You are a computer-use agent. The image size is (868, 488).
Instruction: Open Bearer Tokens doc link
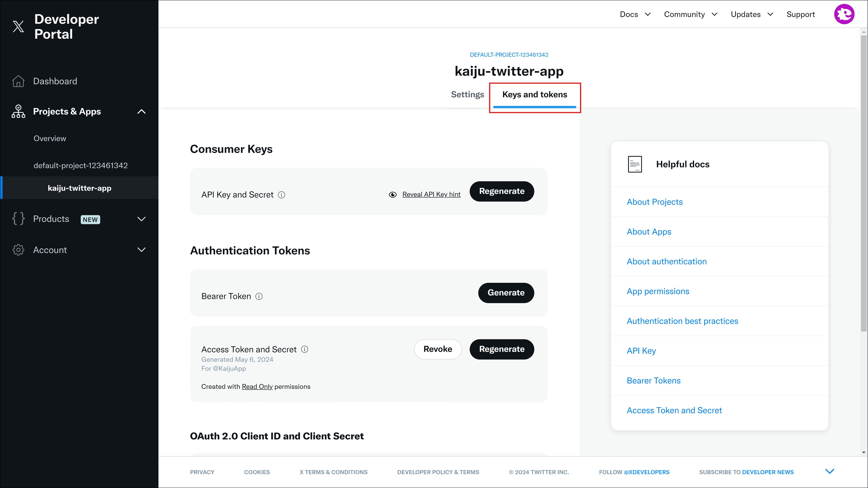click(653, 381)
